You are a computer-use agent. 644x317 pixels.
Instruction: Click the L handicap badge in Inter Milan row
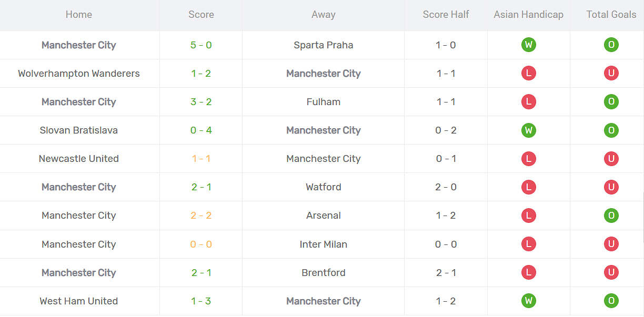pyautogui.click(x=528, y=244)
